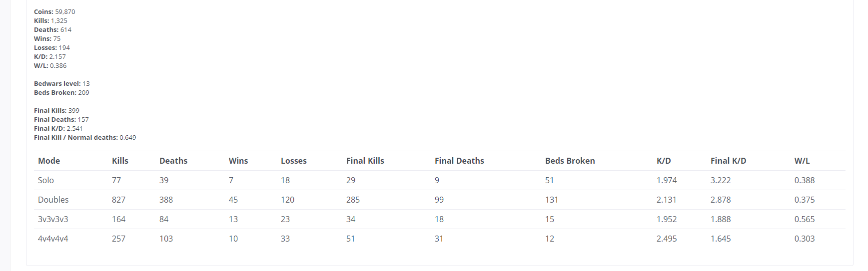
Task: Select the Bedwars level stat line
Action: [x=62, y=83]
